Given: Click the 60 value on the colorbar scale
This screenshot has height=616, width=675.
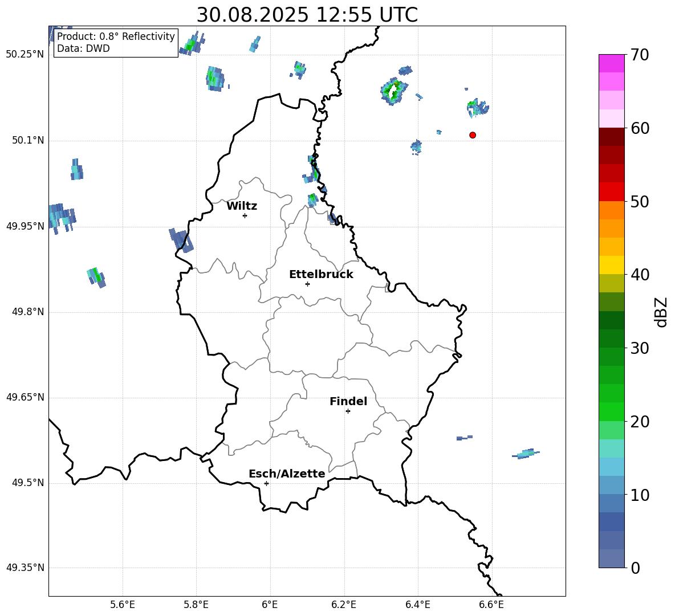Looking at the screenshot, I should pyautogui.click(x=641, y=129).
